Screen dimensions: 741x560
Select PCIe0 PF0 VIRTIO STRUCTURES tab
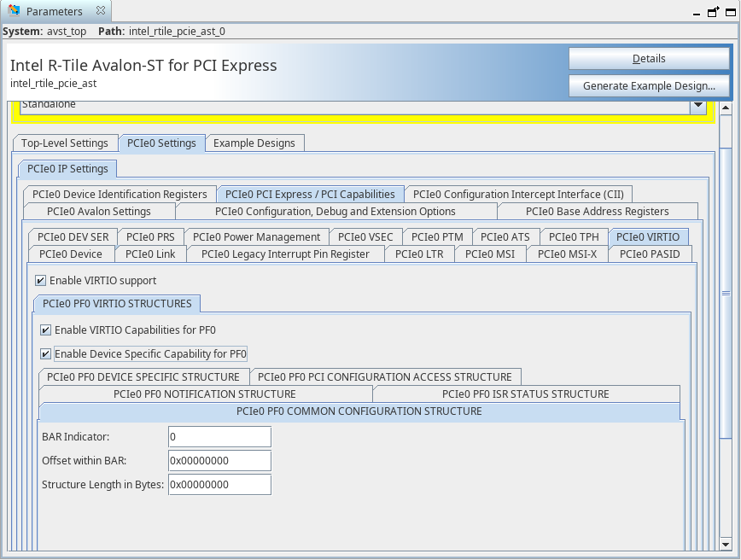tap(117, 303)
